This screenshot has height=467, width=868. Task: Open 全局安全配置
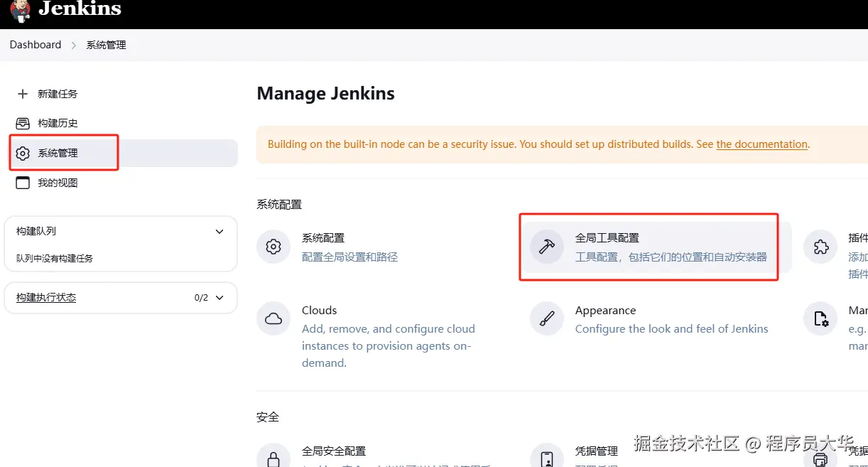[334, 451]
